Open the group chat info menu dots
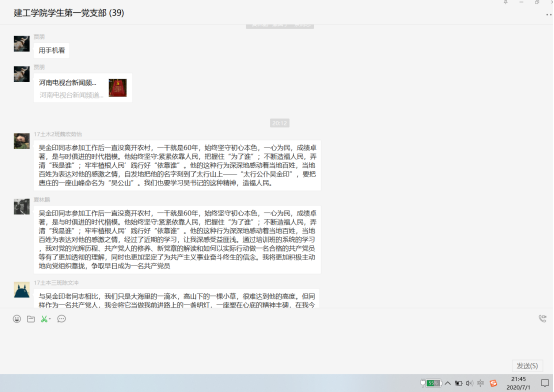Image resolution: width=554 pixels, height=392 pixels. tap(549, 14)
